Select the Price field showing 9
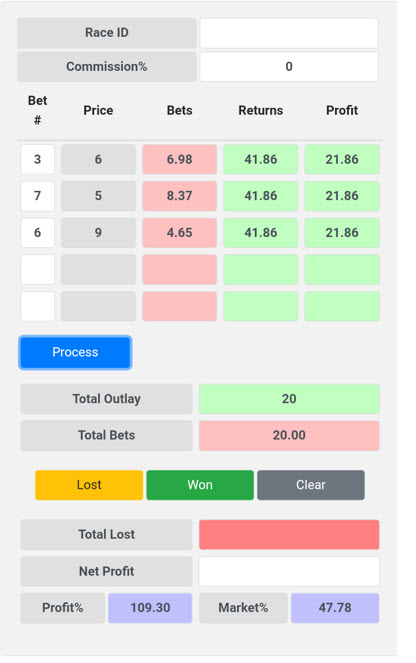 pos(98,233)
